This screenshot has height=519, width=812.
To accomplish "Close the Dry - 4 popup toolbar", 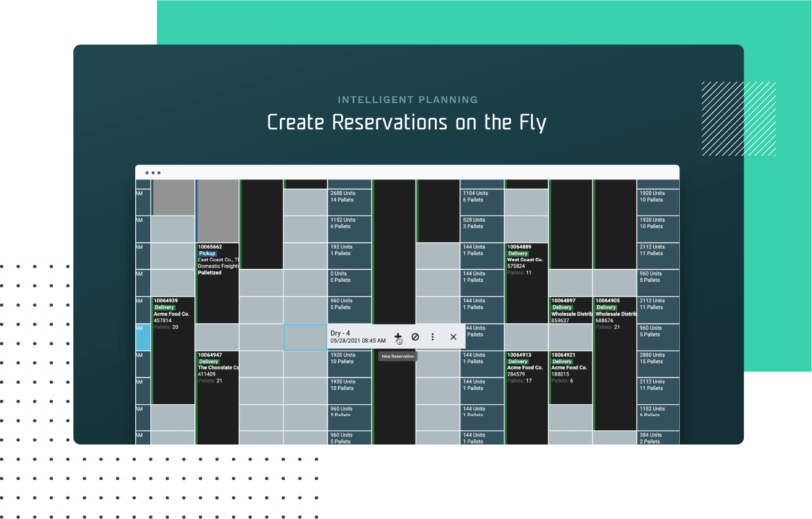I will pyautogui.click(x=453, y=337).
